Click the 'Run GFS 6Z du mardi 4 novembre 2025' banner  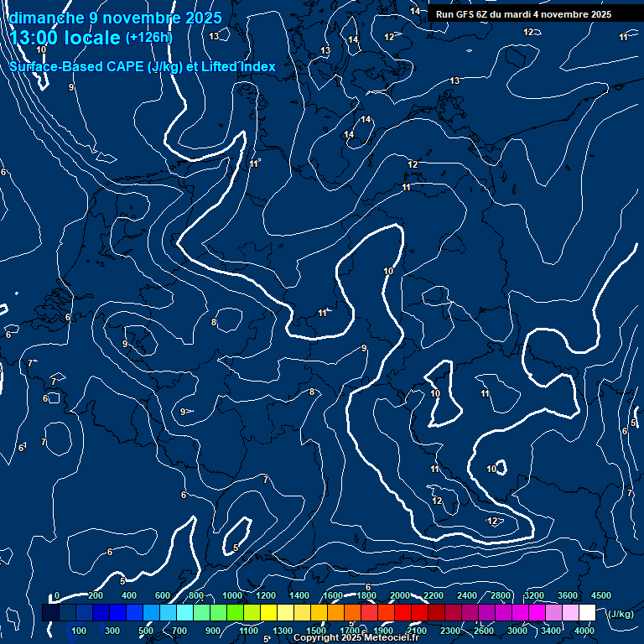tap(523, 14)
